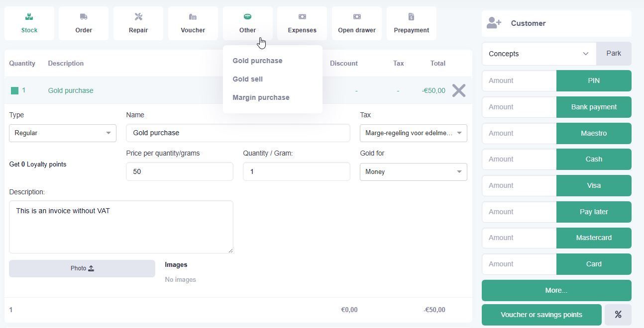Click the Voucher icon
Image resolution: width=644 pixels, height=328 pixels.
click(193, 17)
